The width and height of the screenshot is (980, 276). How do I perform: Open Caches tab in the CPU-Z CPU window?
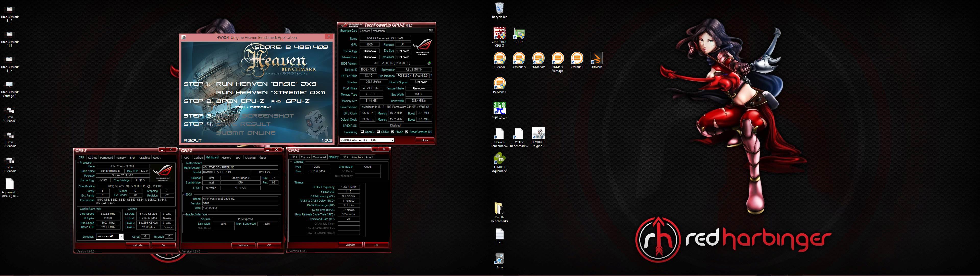92,158
